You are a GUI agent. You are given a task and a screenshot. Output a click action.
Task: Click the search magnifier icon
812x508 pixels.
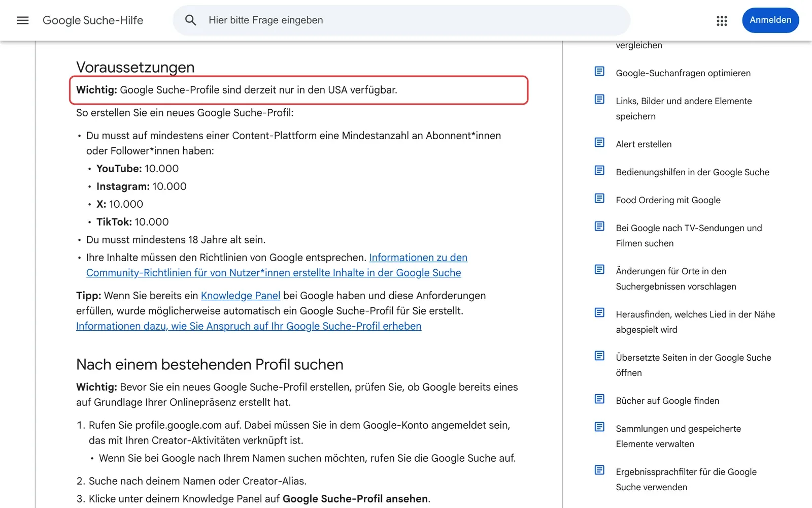[x=190, y=20]
